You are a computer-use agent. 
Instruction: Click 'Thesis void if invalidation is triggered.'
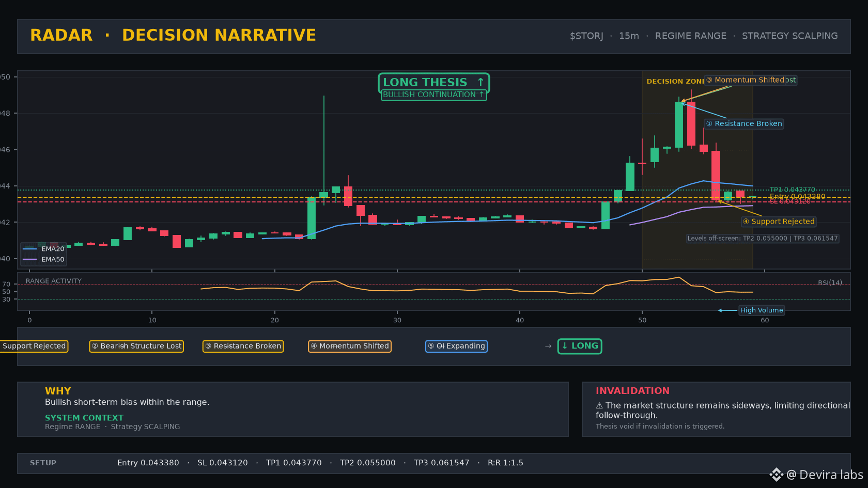click(660, 427)
